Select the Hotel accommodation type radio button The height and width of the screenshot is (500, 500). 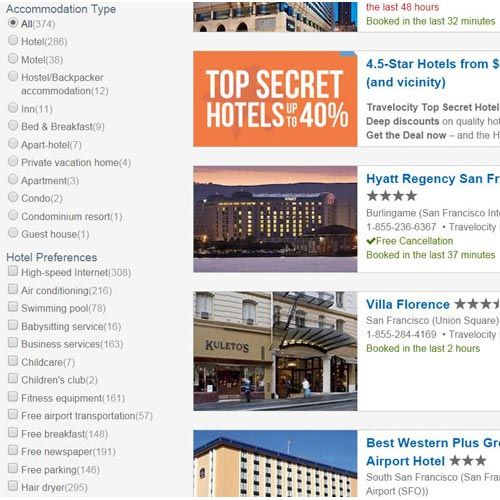13,40
